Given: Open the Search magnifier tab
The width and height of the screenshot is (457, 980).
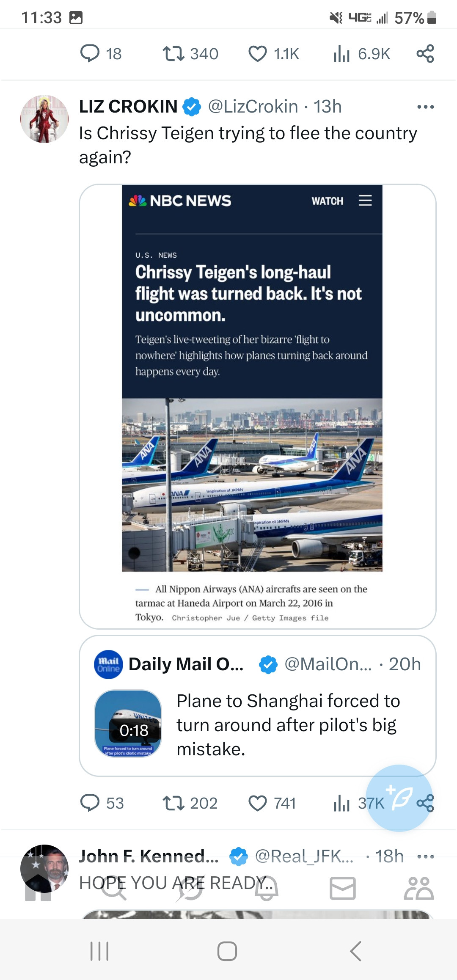Looking at the screenshot, I should click(114, 888).
